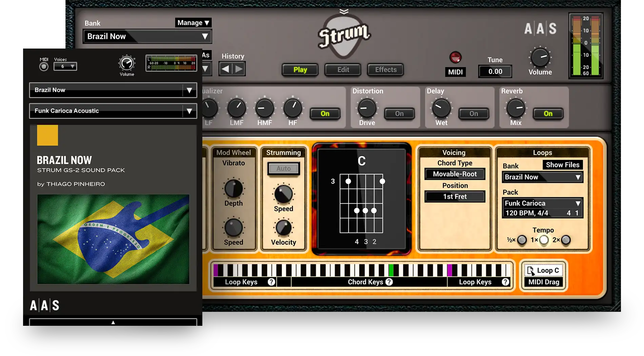Open the Funk Carioca Pack dropdown
This screenshot has height=356, width=644.
tap(542, 203)
